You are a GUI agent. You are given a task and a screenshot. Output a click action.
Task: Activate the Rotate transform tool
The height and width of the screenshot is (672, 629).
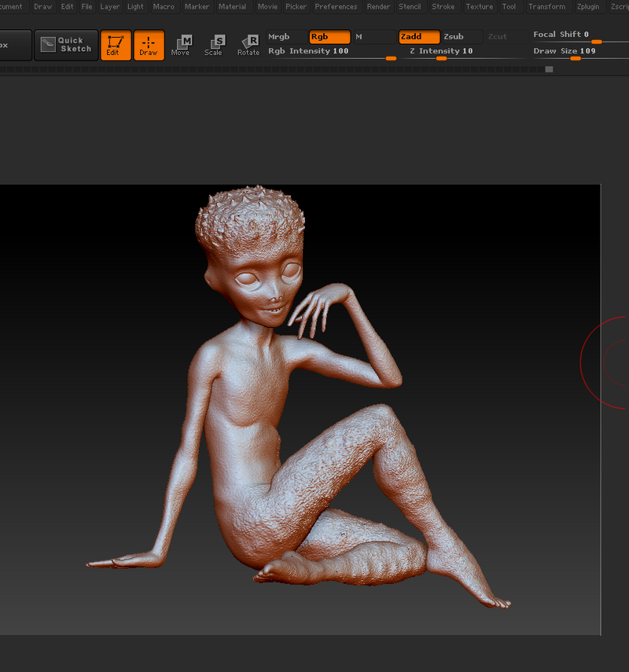[248, 45]
